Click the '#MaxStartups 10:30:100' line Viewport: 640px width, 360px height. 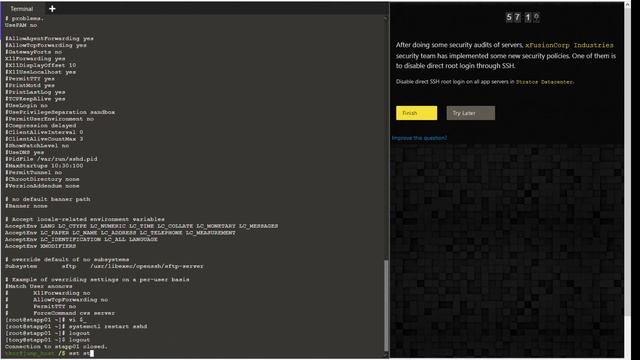[x=44, y=166]
